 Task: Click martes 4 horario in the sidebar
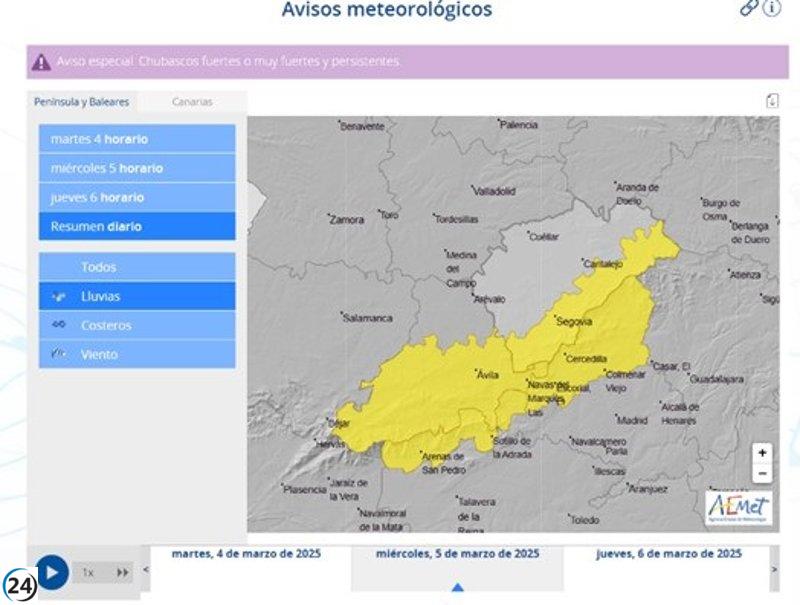tap(135, 138)
